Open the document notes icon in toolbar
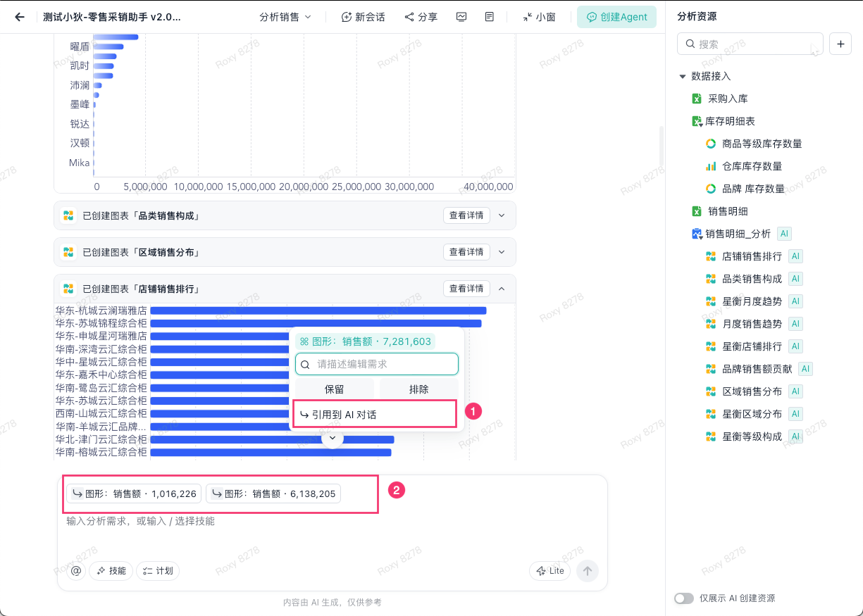863x616 pixels. click(490, 17)
